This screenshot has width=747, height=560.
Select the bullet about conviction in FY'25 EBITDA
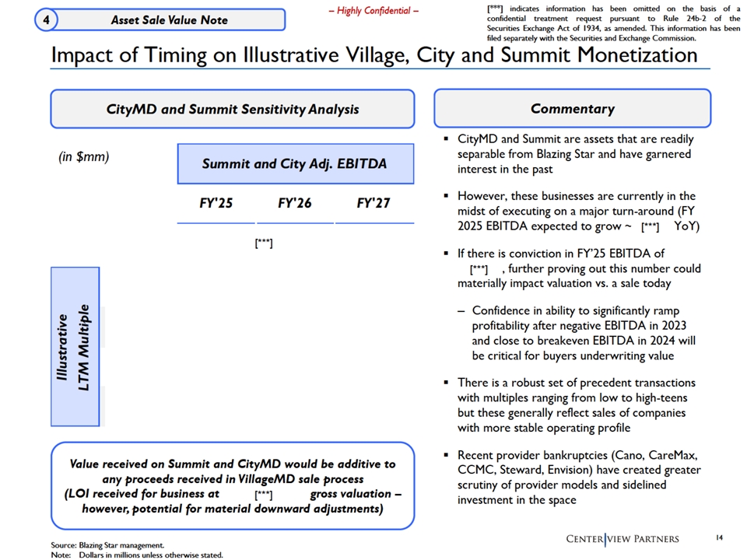pyautogui.click(x=579, y=268)
